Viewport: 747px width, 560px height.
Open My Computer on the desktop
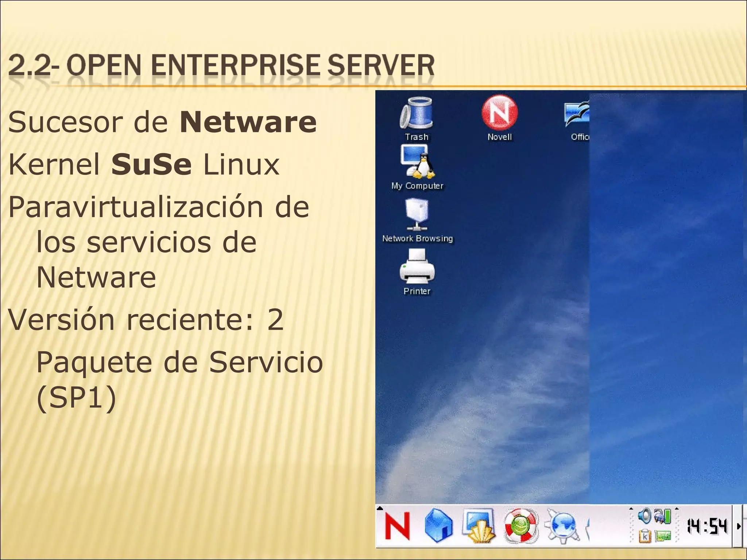(x=417, y=167)
